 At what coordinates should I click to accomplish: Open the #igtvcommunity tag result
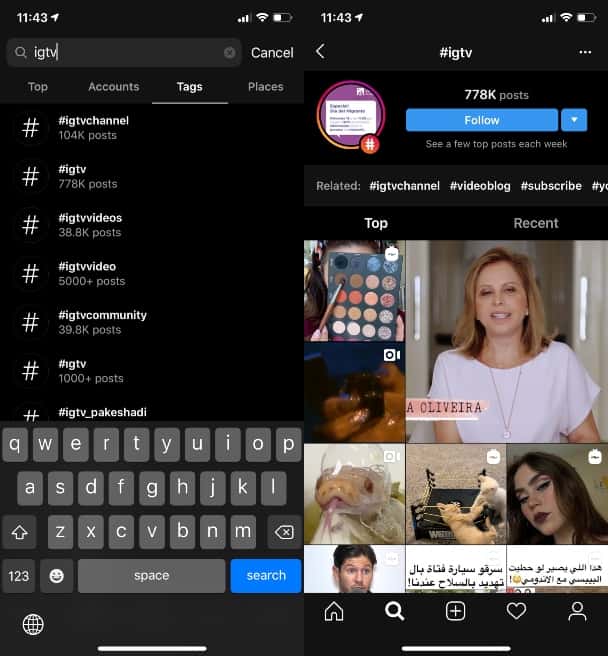pyautogui.click(x=152, y=322)
